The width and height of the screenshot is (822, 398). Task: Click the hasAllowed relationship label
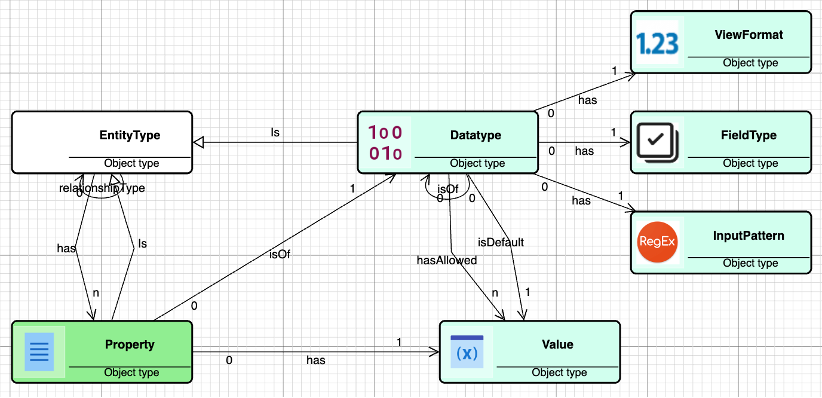pos(447,260)
